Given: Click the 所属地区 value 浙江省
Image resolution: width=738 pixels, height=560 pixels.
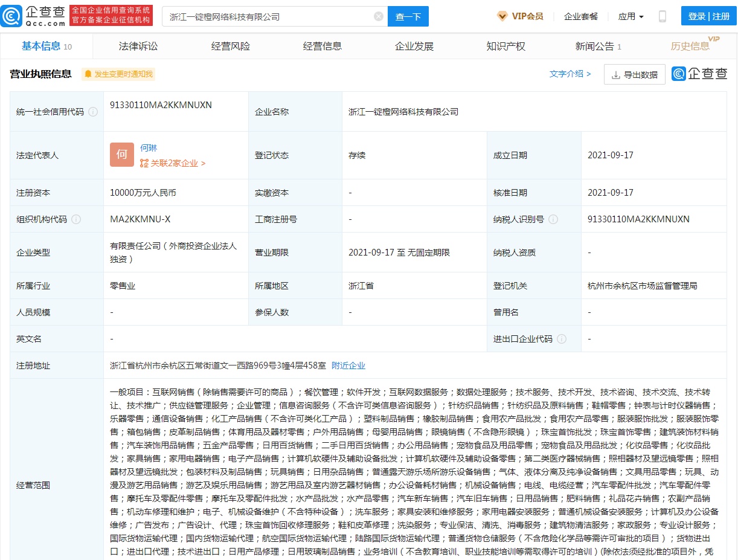Looking at the screenshot, I should click(361, 286).
